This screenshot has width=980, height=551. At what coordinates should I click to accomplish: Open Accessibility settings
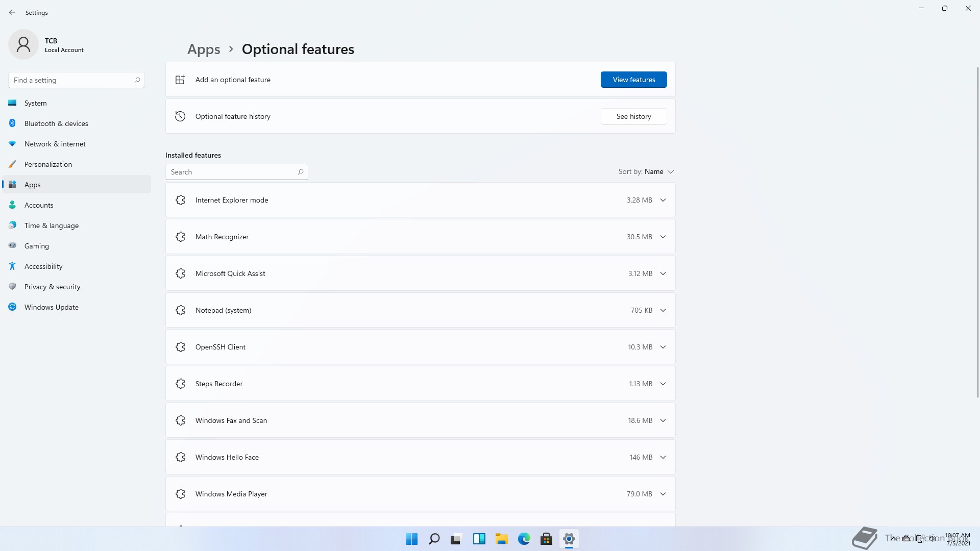77,266
